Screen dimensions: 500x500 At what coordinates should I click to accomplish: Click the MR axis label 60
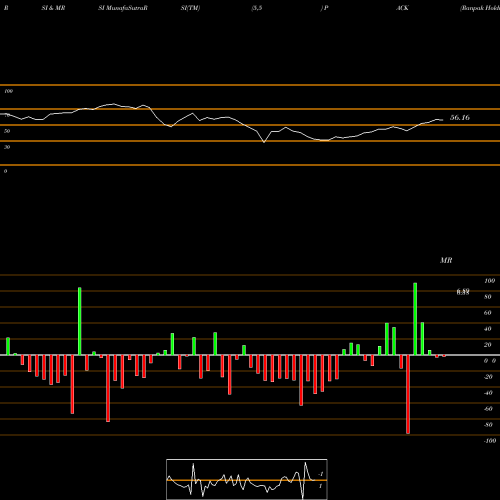[x=488, y=313]
